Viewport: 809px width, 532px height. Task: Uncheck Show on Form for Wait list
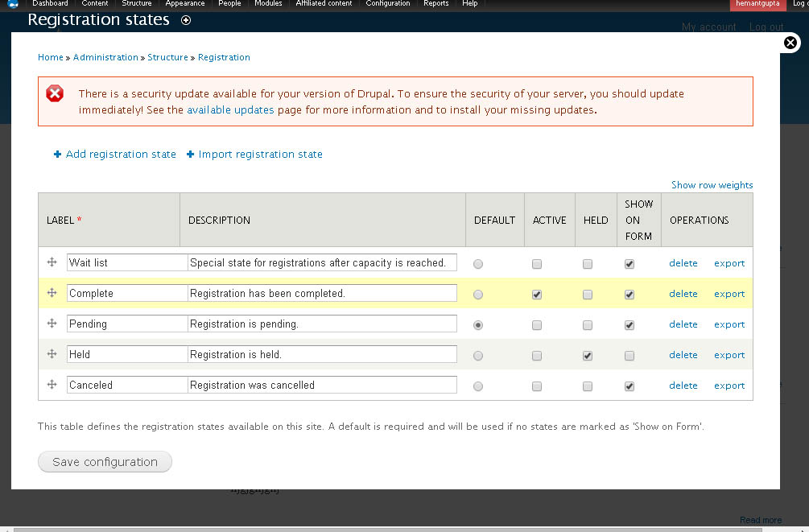pos(629,264)
